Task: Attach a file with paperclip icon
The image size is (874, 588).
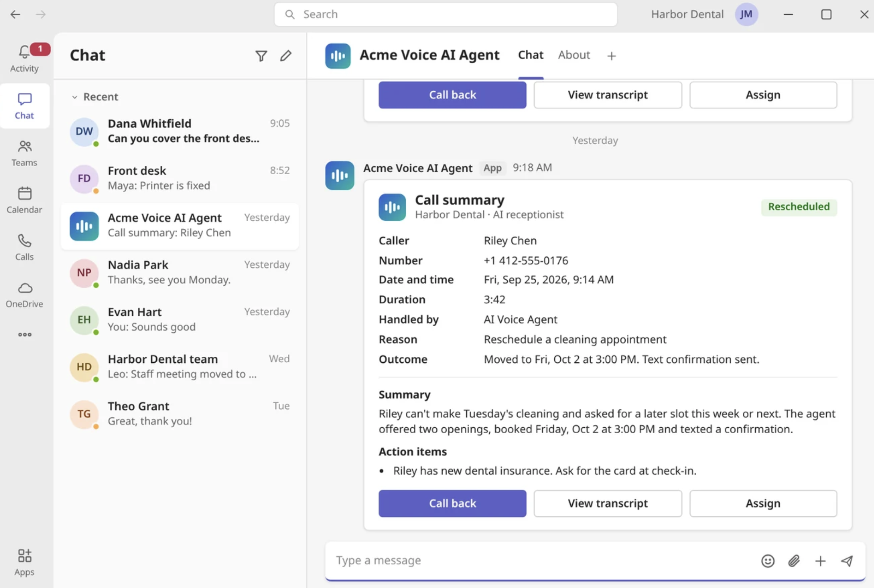Action: 794,561
